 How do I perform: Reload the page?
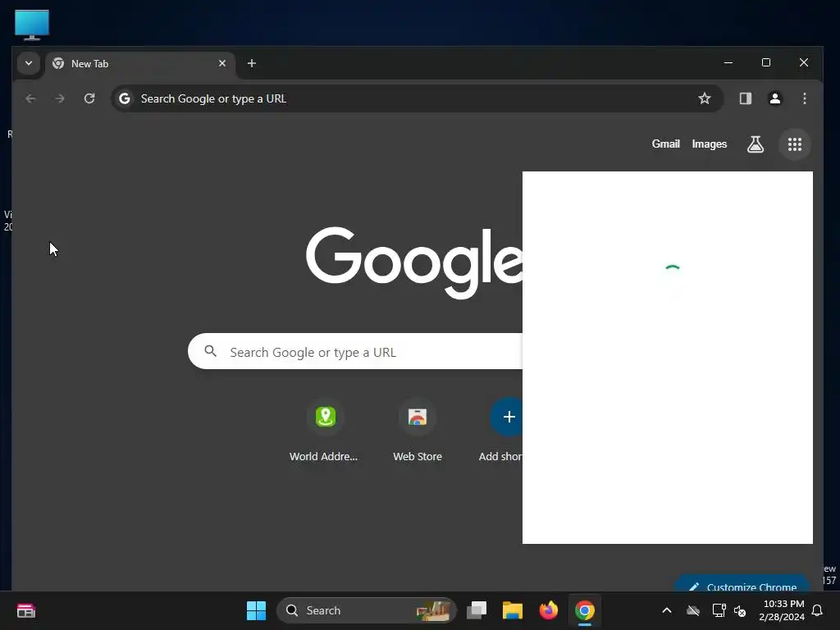click(x=89, y=98)
